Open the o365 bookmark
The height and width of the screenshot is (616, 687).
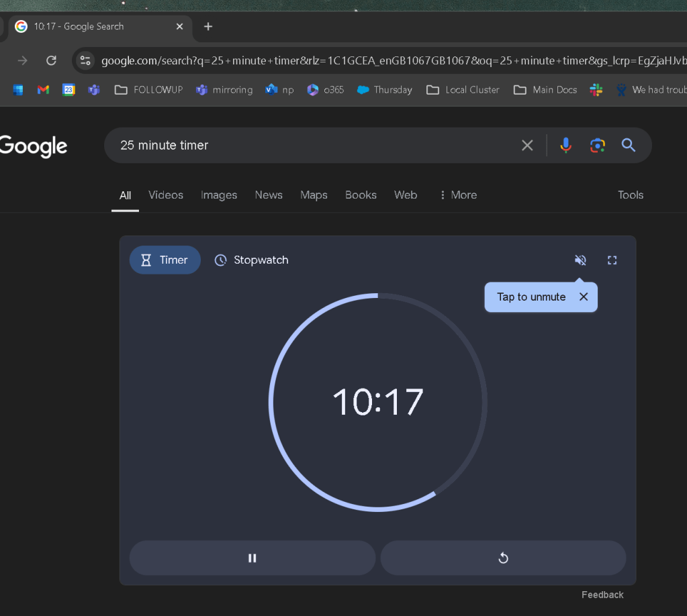click(326, 90)
